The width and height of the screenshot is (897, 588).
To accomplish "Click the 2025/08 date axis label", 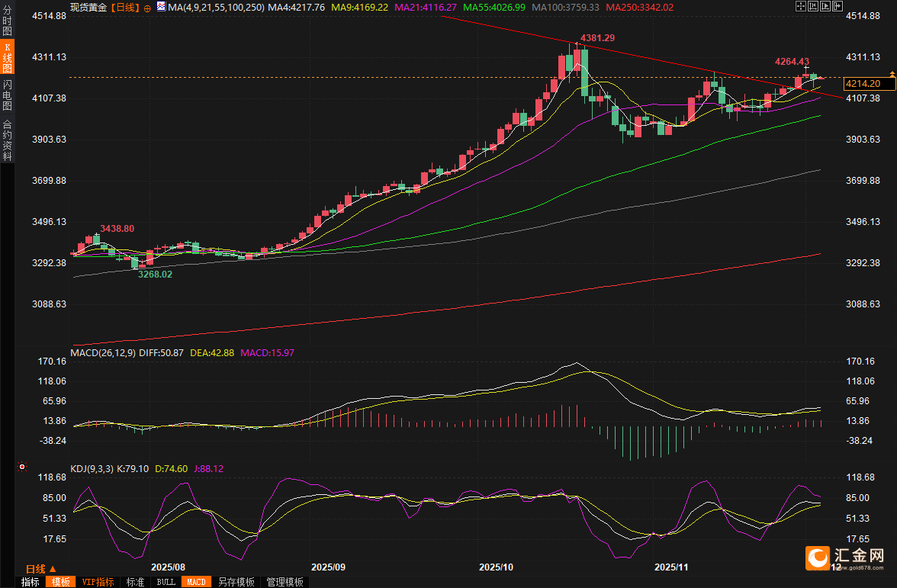I will tap(168, 567).
